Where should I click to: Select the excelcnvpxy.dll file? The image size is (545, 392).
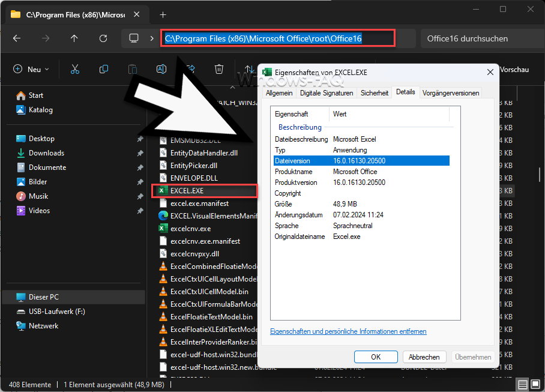(x=190, y=254)
